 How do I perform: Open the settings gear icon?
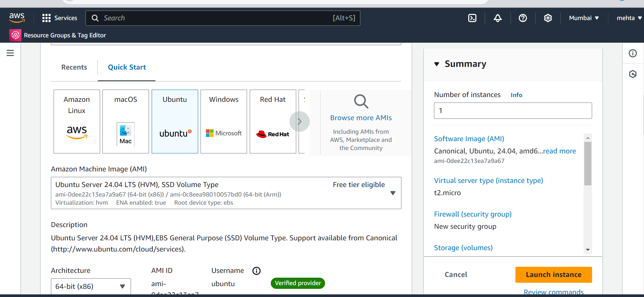point(548,18)
